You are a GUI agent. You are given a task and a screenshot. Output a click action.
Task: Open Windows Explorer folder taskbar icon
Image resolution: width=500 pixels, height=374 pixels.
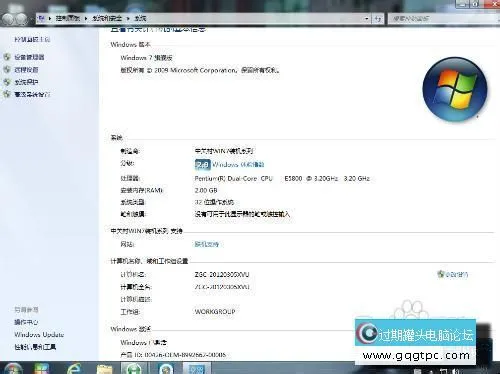point(104,369)
